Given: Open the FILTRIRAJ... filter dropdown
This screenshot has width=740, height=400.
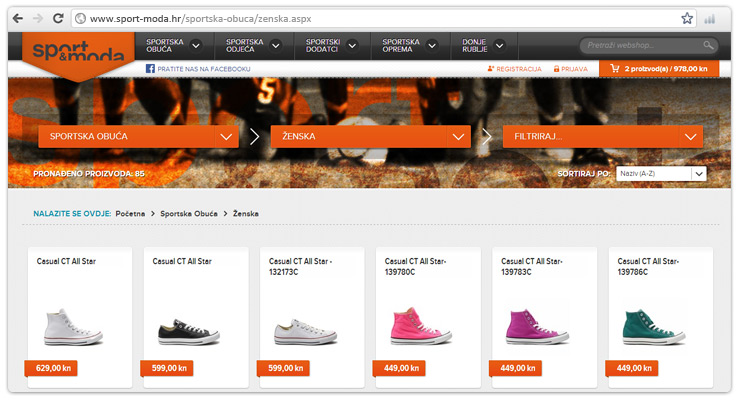Looking at the screenshot, I should click(603, 137).
